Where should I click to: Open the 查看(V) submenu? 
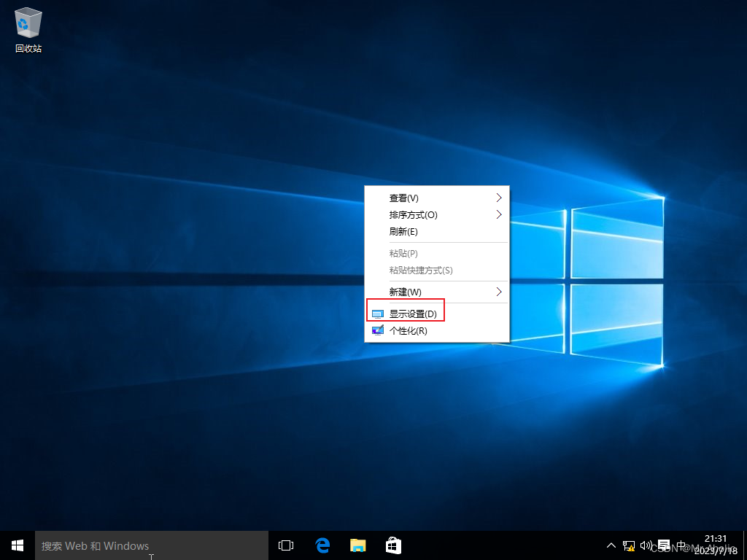coord(437,198)
